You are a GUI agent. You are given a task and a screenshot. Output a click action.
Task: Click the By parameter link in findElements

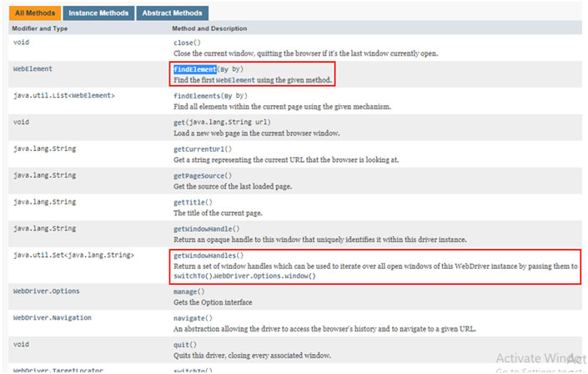coord(228,96)
